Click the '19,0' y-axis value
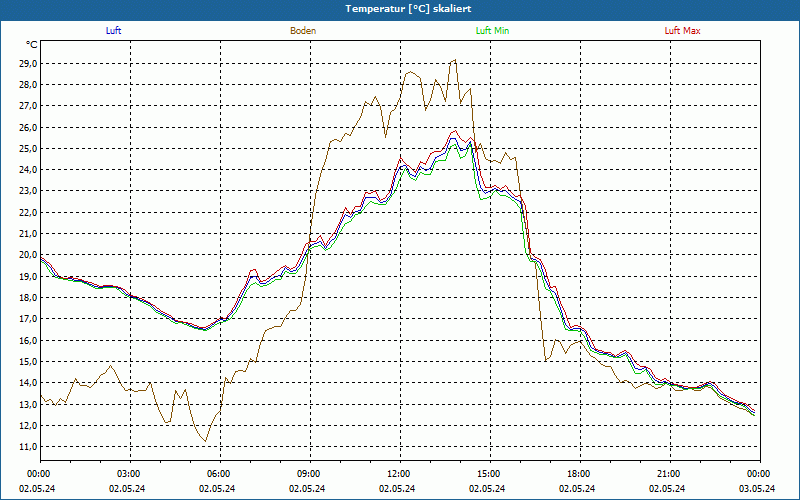Image resolution: width=800 pixels, height=500 pixels. (28, 277)
